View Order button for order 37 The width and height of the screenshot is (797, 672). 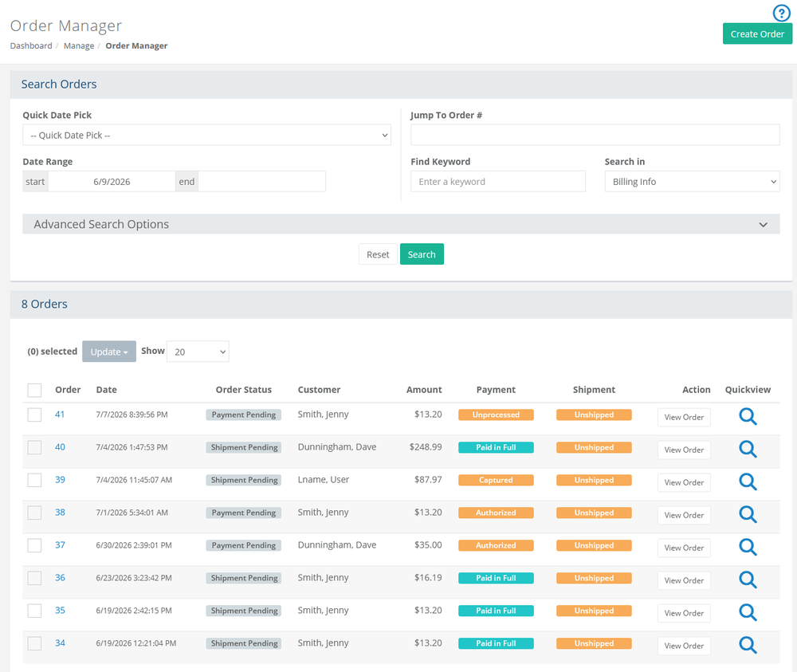click(684, 548)
